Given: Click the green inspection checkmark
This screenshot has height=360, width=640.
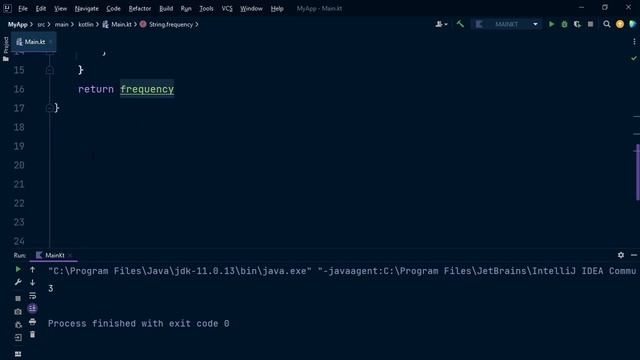Looking at the screenshot, I should [x=633, y=58].
